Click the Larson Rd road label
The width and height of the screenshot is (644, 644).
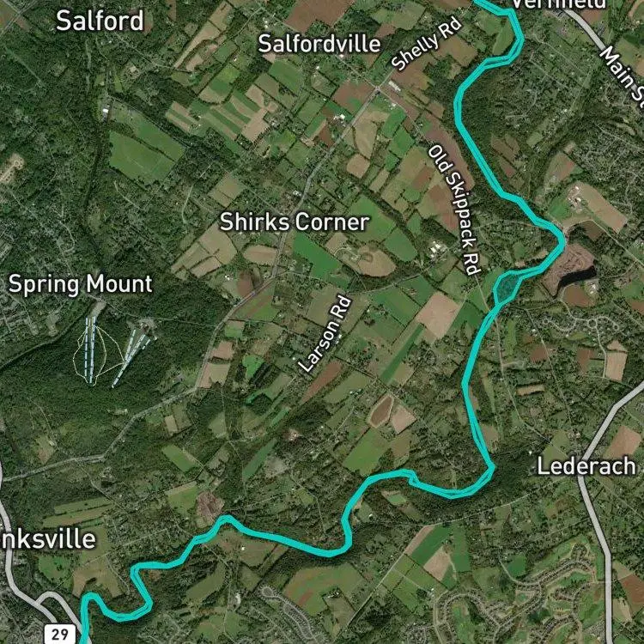coord(325,335)
